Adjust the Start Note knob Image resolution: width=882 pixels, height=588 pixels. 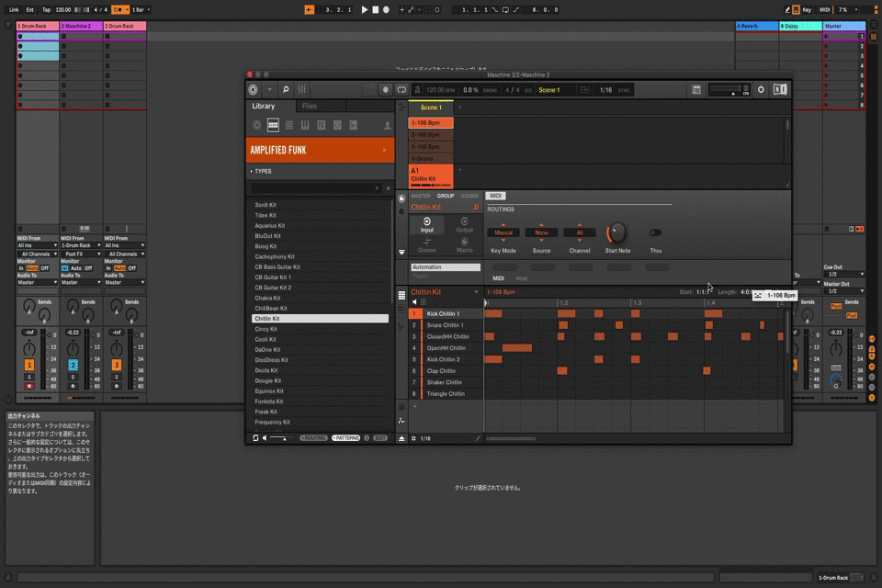tap(617, 232)
